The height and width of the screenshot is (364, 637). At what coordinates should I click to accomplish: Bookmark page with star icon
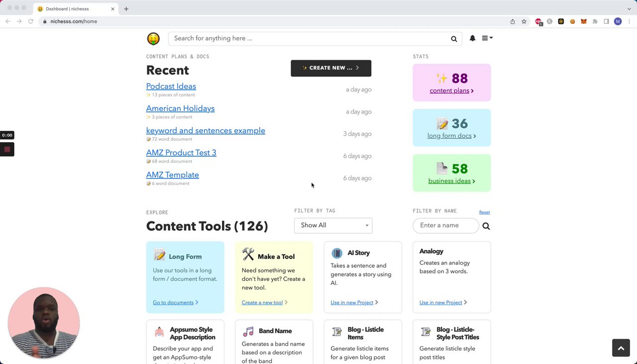(x=524, y=21)
